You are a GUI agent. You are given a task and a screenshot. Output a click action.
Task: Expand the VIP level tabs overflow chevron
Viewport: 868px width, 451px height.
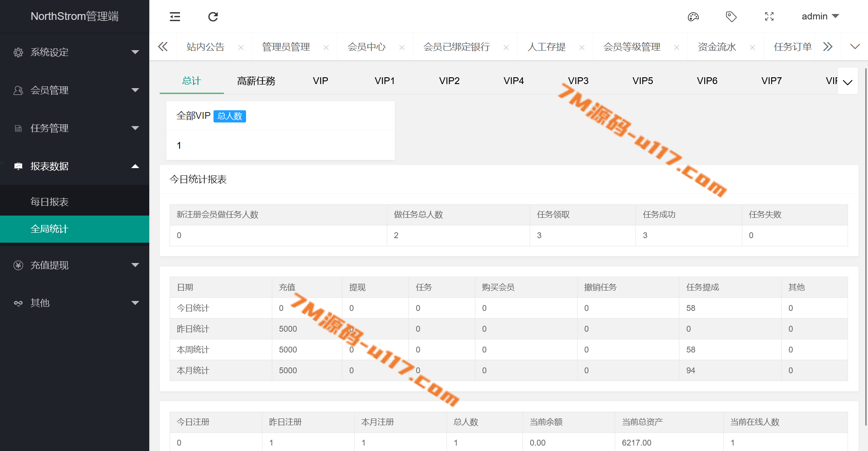tap(848, 82)
